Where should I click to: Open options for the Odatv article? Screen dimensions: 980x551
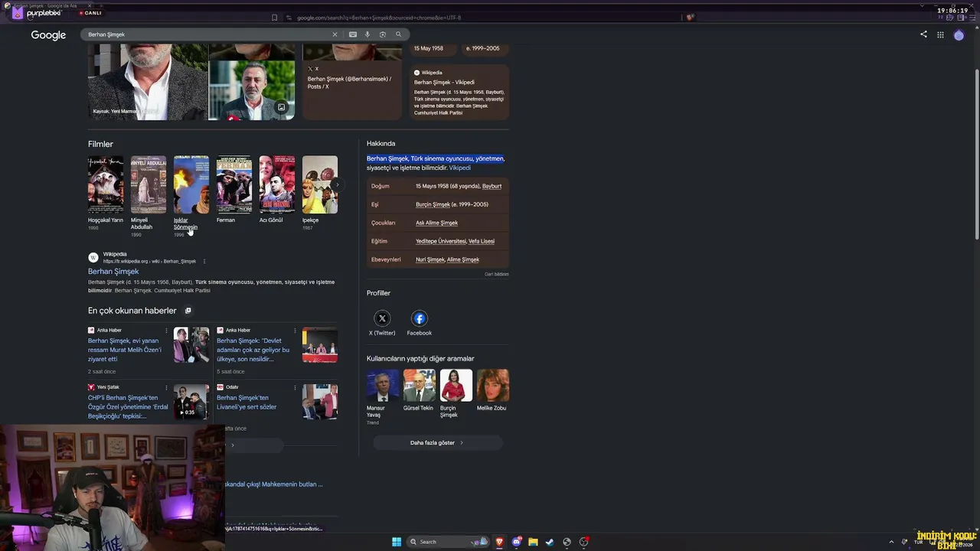[x=295, y=387]
